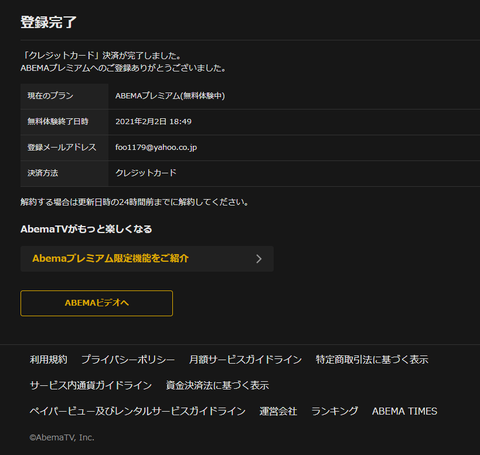Select email foo1179@yahoo.co.jp text
The height and width of the screenshot is (455, 480).
point(156,147)
